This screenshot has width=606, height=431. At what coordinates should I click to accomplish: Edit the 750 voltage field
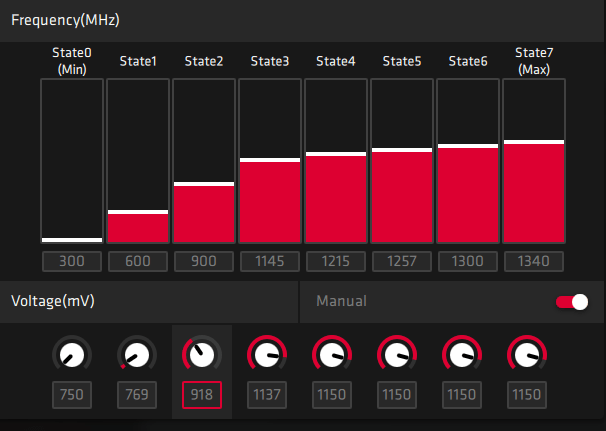coord(72,395)
